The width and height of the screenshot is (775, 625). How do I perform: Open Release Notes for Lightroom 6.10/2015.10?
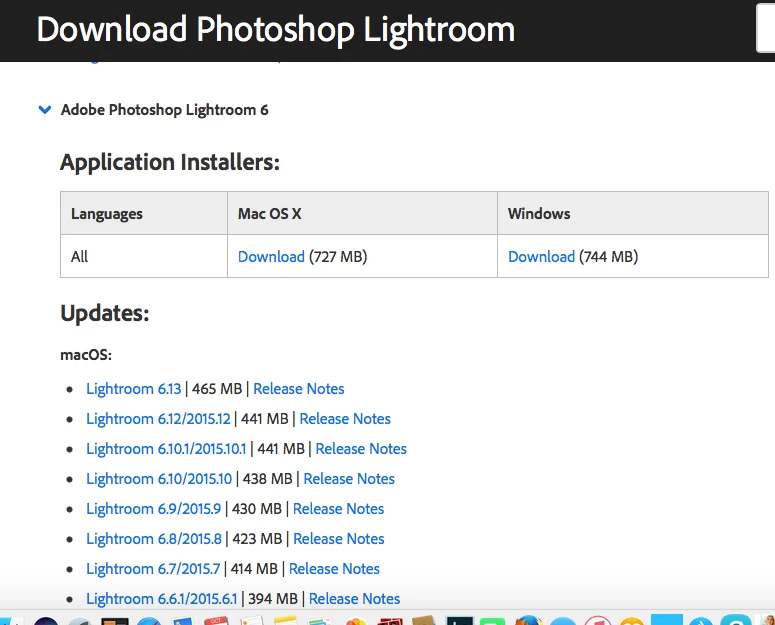coord(349,479)
